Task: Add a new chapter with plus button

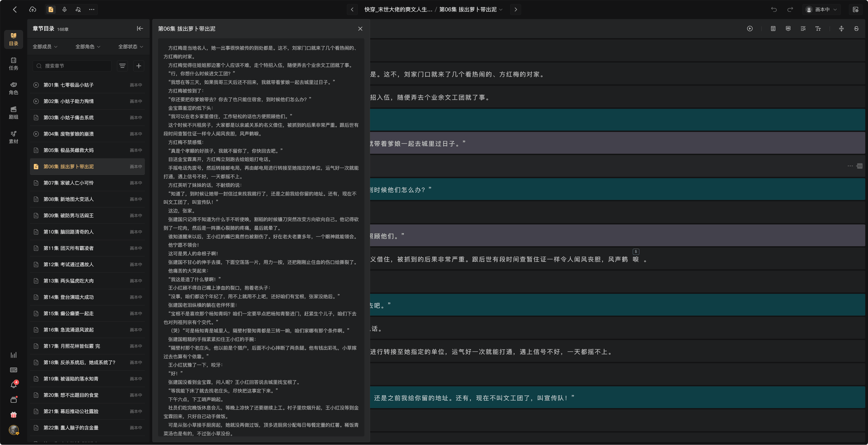Action: pos(139,66)
